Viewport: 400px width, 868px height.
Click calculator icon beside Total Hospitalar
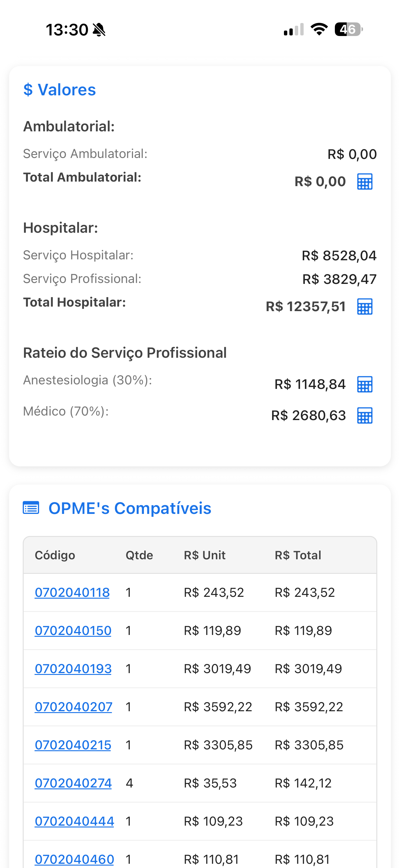tap(365, 307)
